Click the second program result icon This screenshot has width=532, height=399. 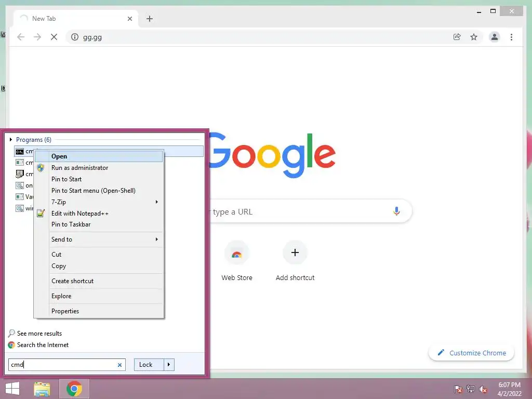(x=20, y=163)
